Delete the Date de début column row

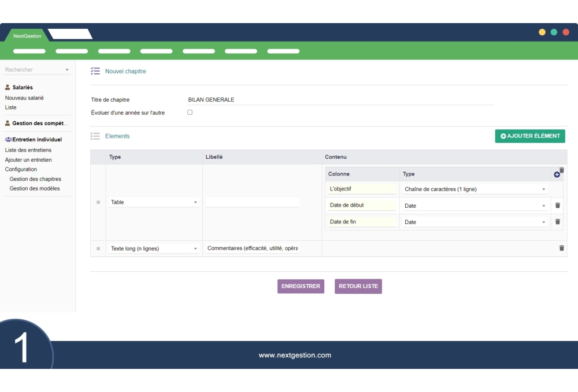point(557,206)
